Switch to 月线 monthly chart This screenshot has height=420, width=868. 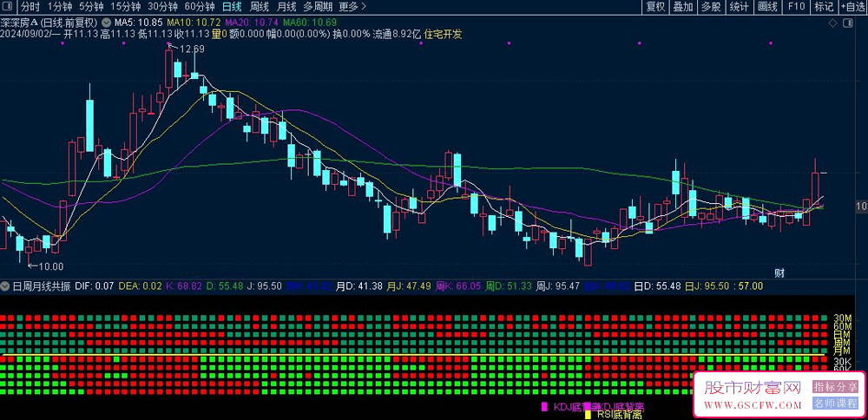(x=286, y=7)
